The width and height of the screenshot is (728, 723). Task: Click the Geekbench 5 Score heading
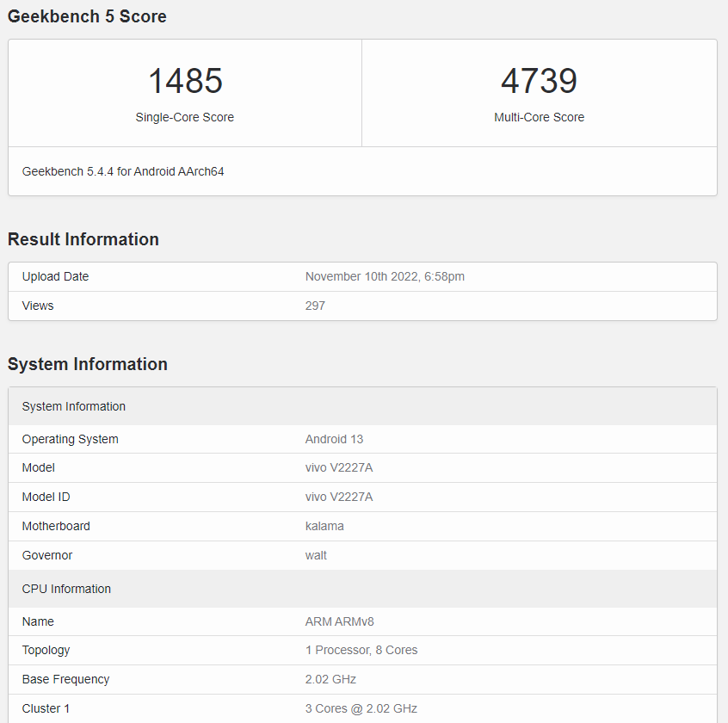[x=87, y=16]
